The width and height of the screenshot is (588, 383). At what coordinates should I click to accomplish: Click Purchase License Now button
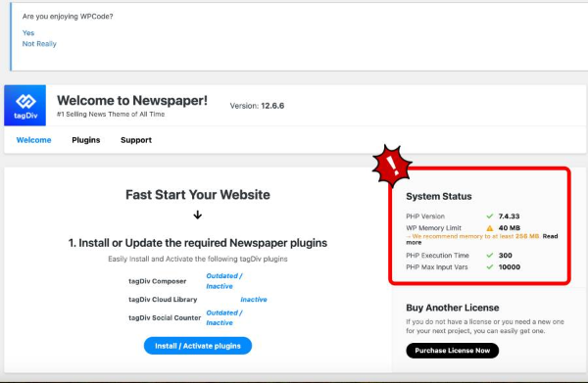[452, 351]
